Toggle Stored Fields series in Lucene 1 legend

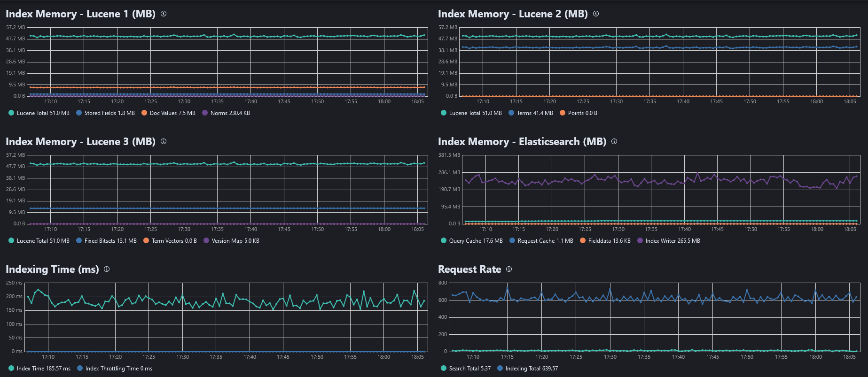(x=105, y=113)
